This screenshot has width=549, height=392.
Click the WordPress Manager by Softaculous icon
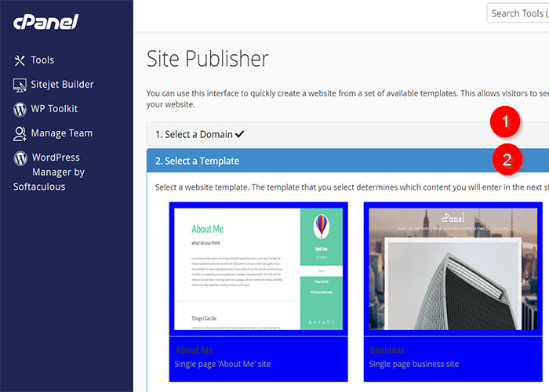click(20, 158)
